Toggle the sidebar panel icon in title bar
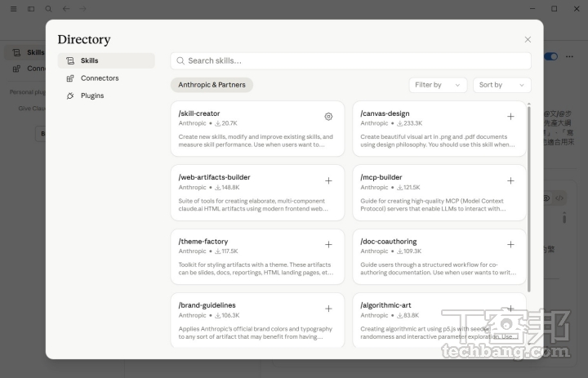588x378 pixels. (31, 9)
